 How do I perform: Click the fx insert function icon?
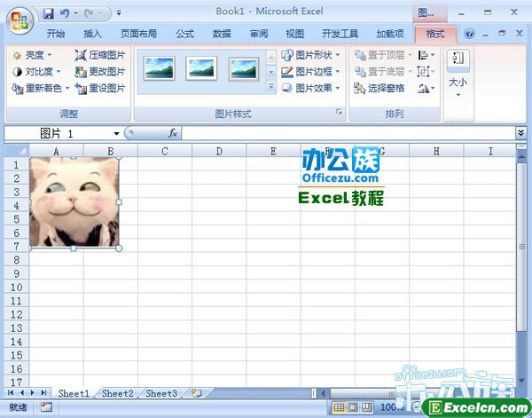(x=173, y=133)
